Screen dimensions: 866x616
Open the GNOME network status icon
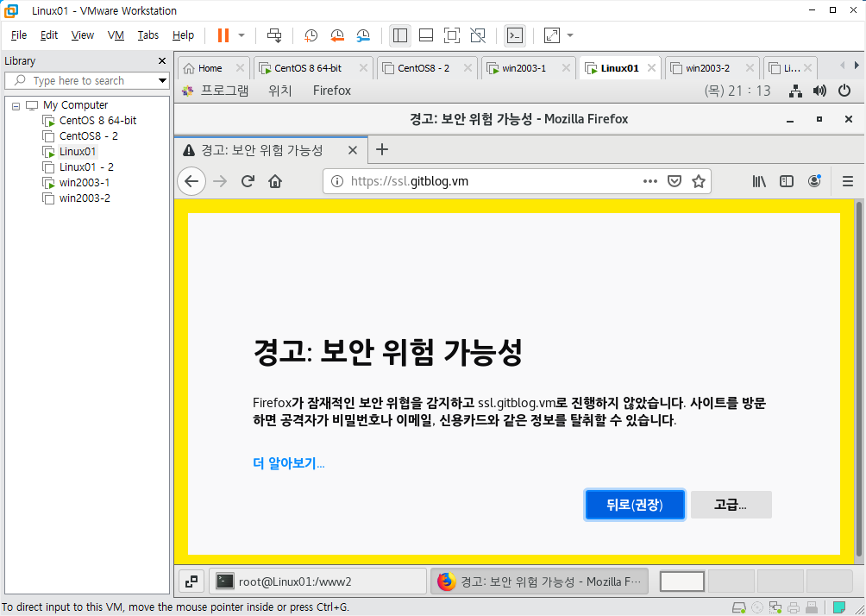coord(795,91)
